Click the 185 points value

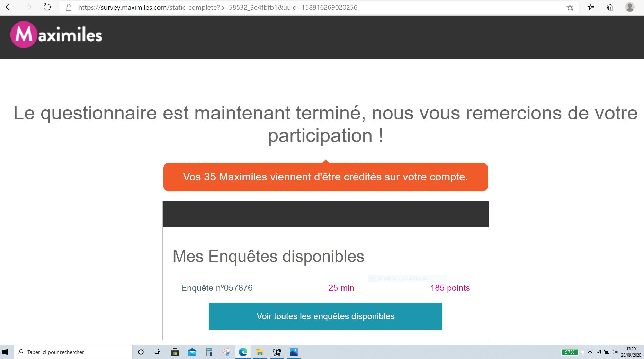(450, 288)
